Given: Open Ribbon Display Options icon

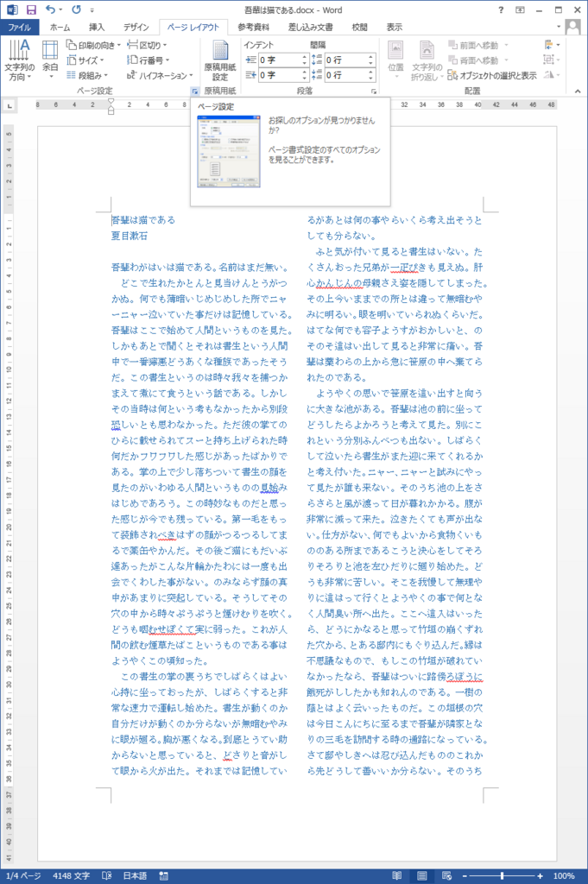Looking at the screenshot, I should tap(521, 10).
